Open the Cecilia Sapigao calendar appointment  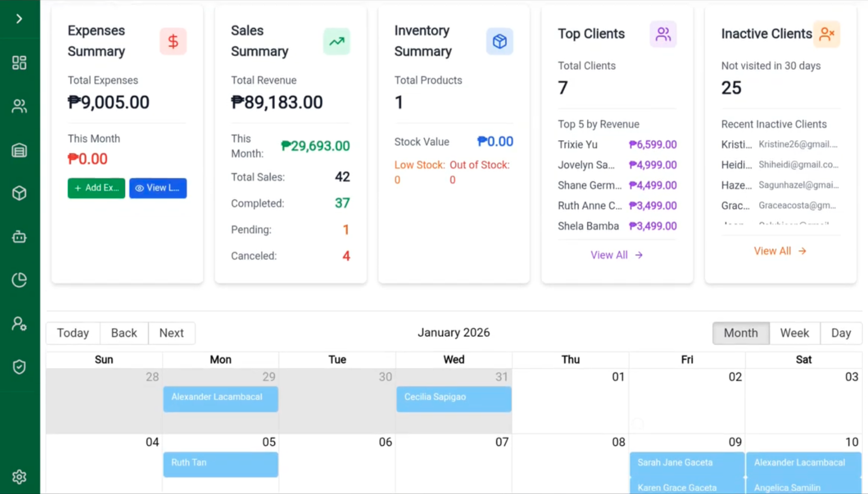click(x=453, y=398)
